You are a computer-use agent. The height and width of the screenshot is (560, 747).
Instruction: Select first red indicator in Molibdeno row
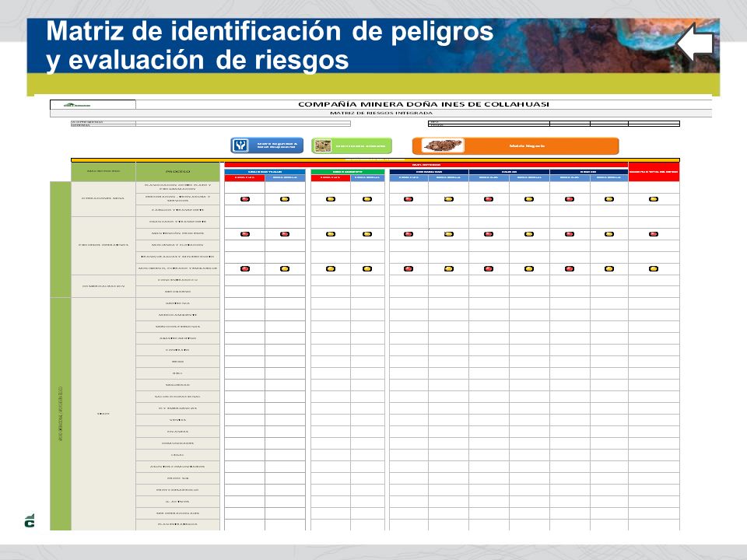coord(245,268)
